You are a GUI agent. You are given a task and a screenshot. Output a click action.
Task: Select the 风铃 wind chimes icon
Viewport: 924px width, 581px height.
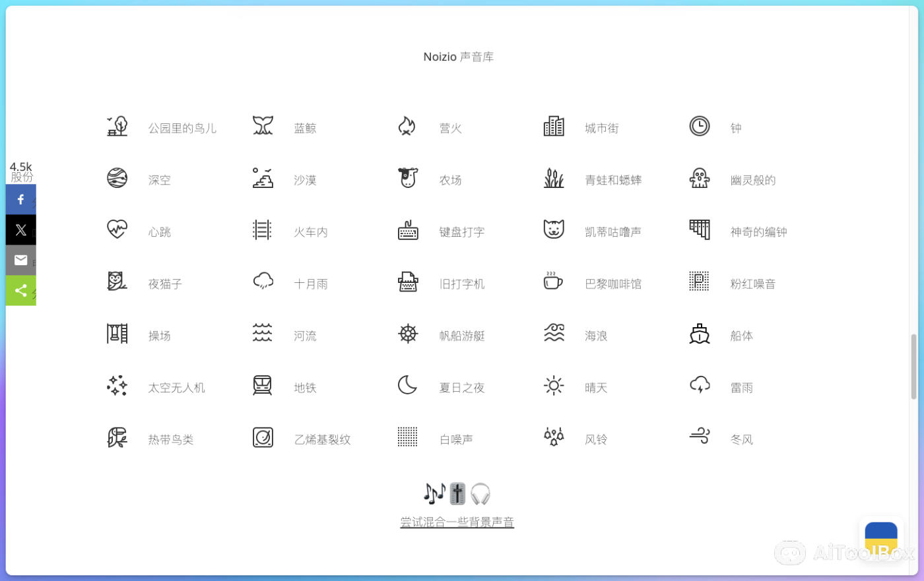(x=554, y=437)
